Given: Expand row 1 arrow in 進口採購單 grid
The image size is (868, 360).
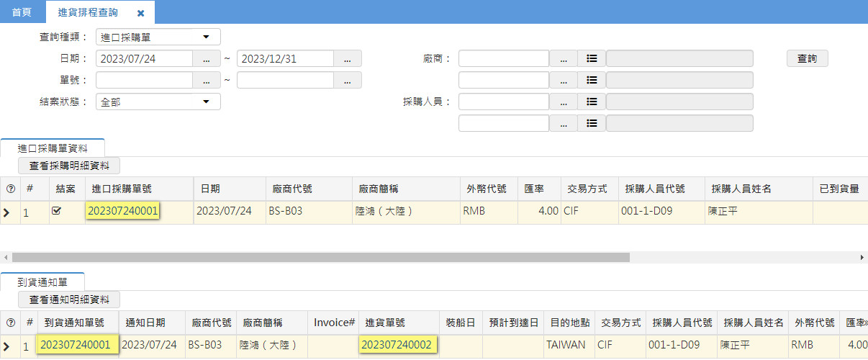Looking at the screenshot, I should point(8,212).
